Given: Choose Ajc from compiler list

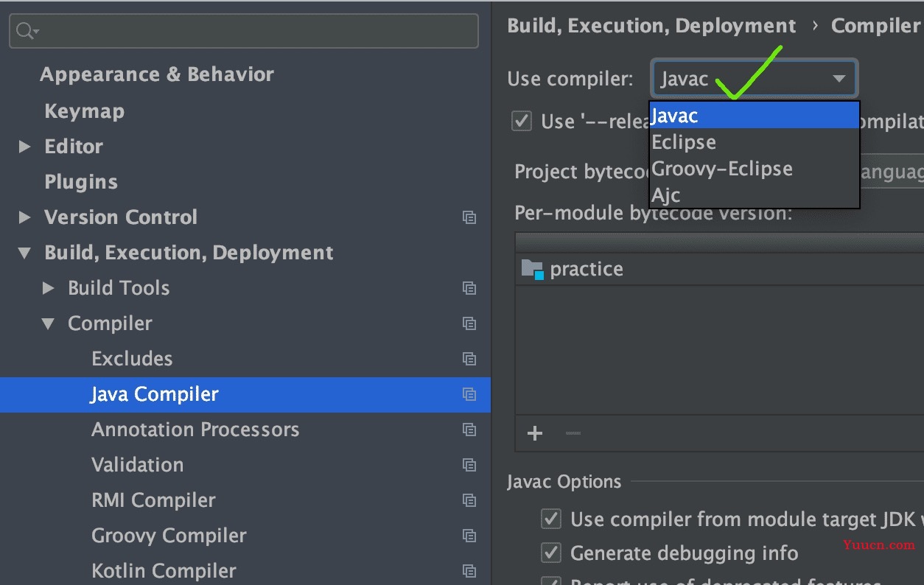Looking at the screenshot, I should (x=755, y=195).
